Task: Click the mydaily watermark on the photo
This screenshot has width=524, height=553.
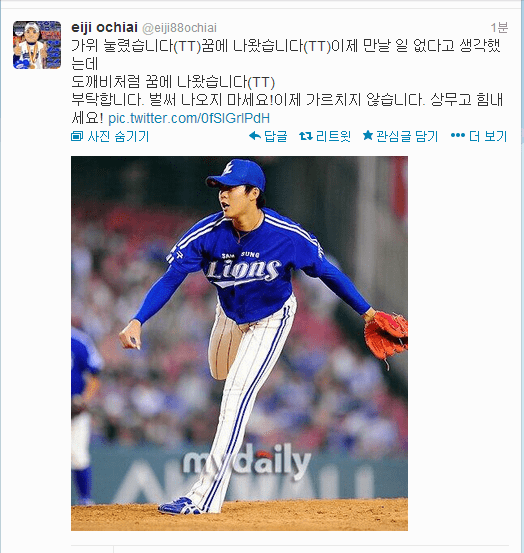Action: point(247,462)
